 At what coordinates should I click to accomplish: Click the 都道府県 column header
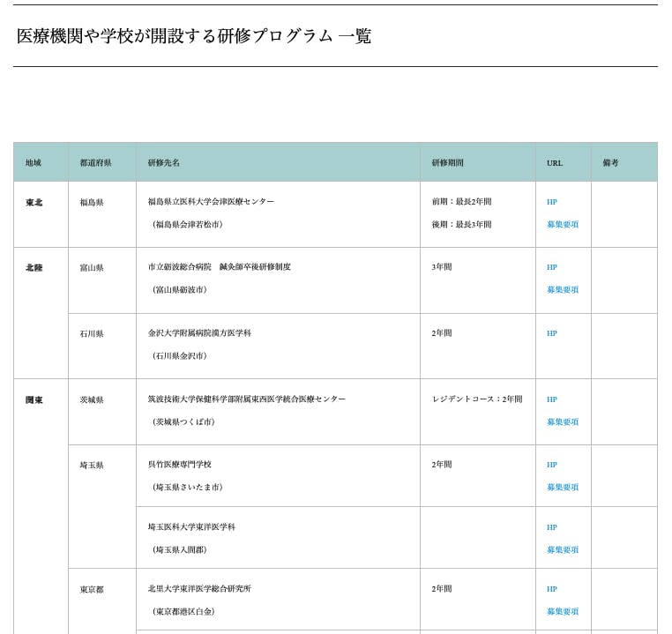pos(95,163)
